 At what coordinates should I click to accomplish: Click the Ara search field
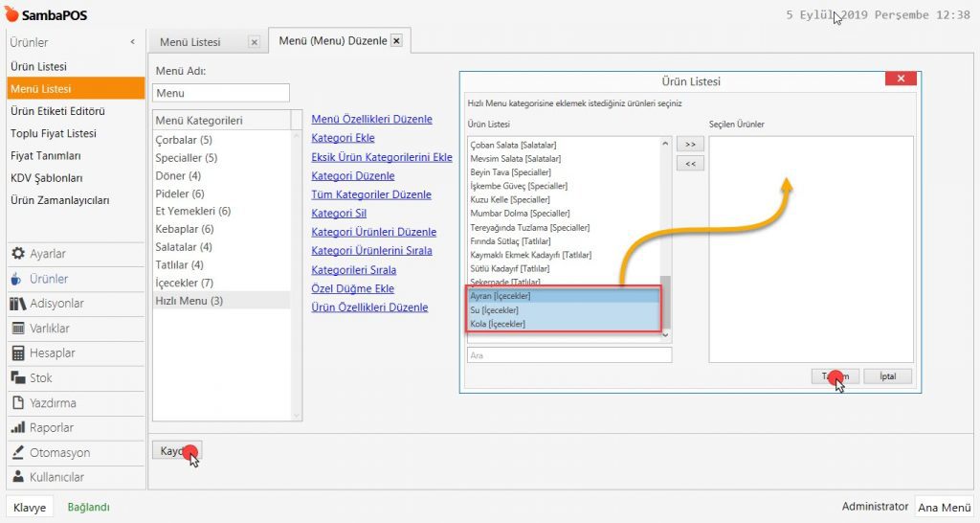coord(569,355)
